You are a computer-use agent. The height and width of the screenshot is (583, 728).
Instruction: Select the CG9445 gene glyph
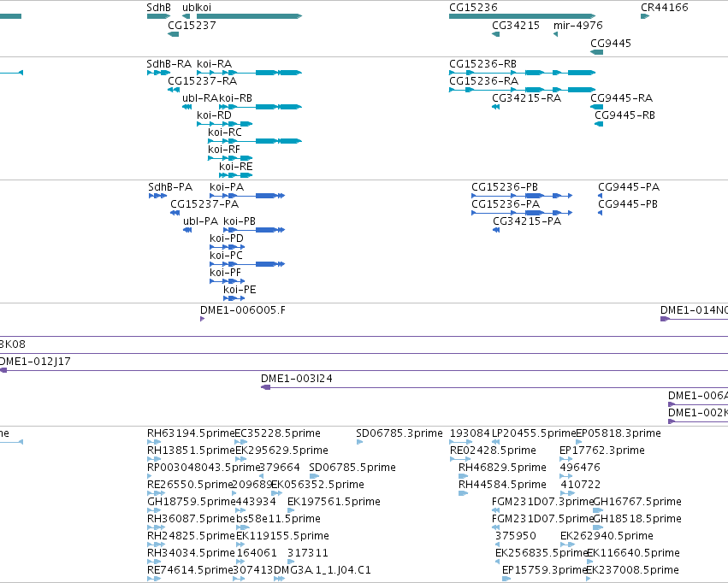[596, 52]
